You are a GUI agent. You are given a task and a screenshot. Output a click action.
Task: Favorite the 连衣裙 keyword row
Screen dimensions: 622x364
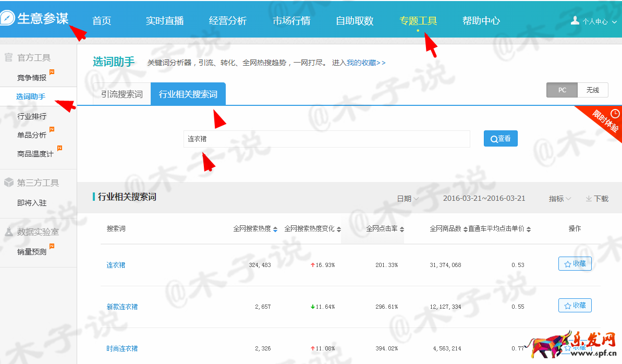(x=575, y=264)
